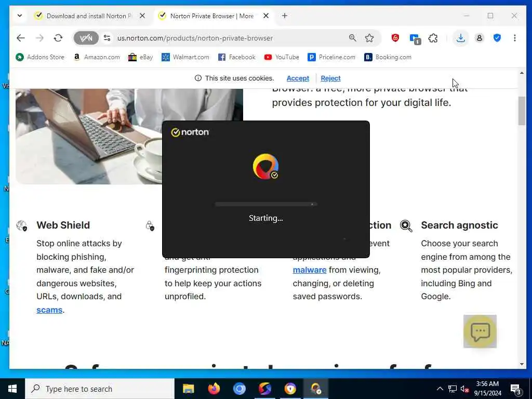Viewport: 532px width, 399px height.
Task: Open the Norton installer taskbar item
Action: click(315, 389)
